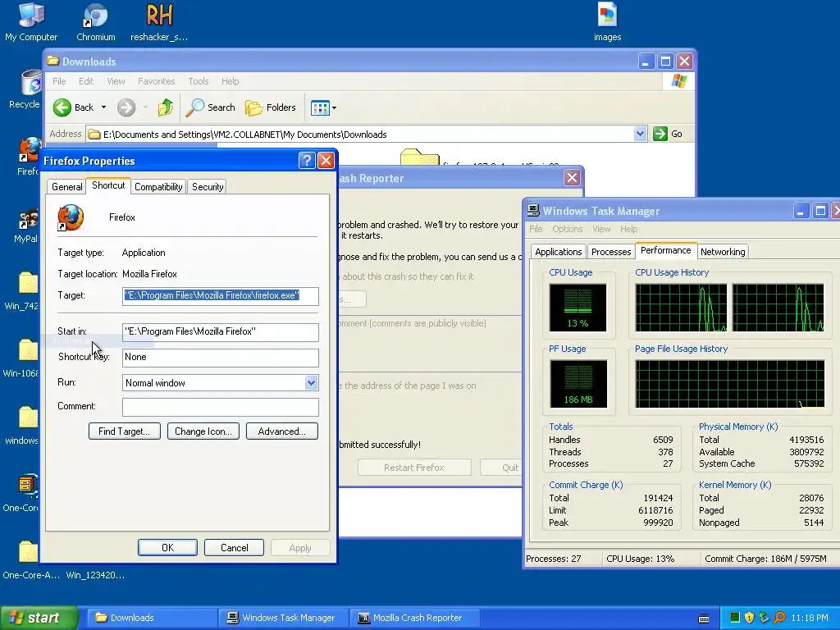Open Favorites menu in Downloads window
This screenshot has height=630, width=840.
(157, 81)
